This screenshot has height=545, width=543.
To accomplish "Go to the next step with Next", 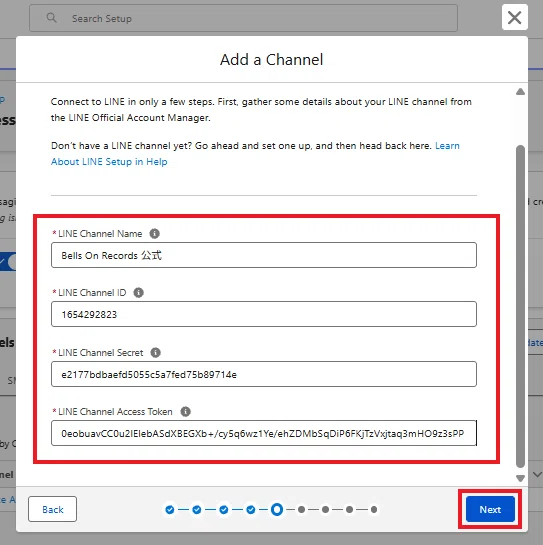I will [490, 509].
